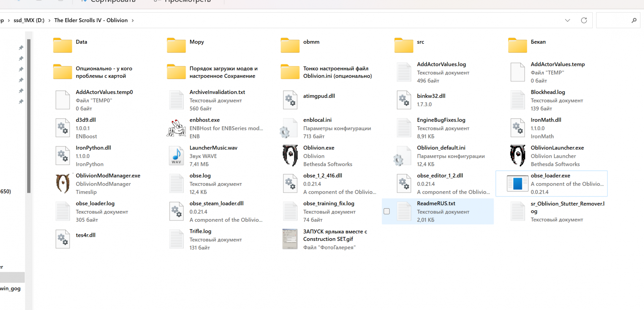Expand chevron after ssd_1MX (D:) breadcrumb
Screen dimensions: 644x310
click(49, 20)
